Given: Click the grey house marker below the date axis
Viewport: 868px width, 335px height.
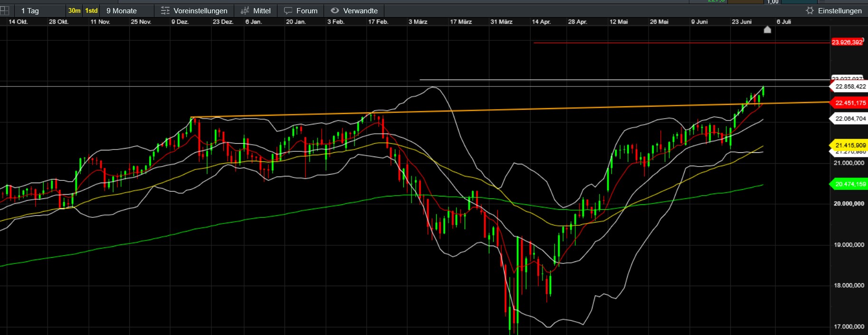Looking at the screenshot, I should click(767, 29).
